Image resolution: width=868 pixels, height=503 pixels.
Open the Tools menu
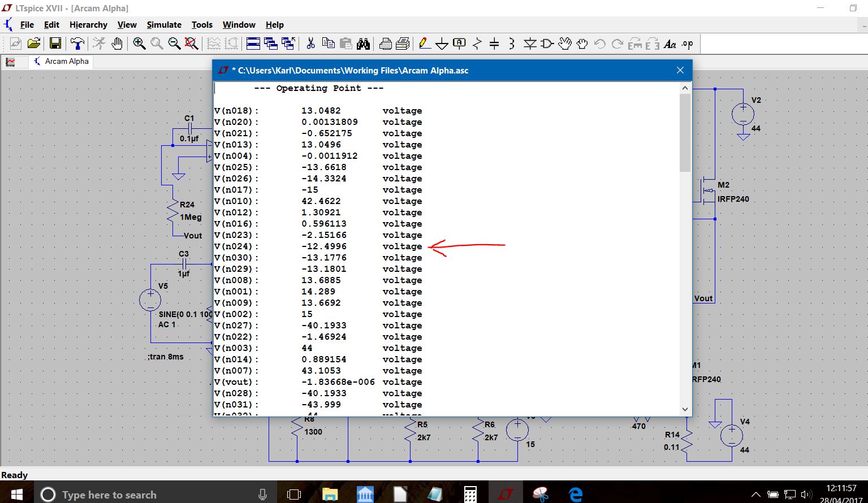202,25
